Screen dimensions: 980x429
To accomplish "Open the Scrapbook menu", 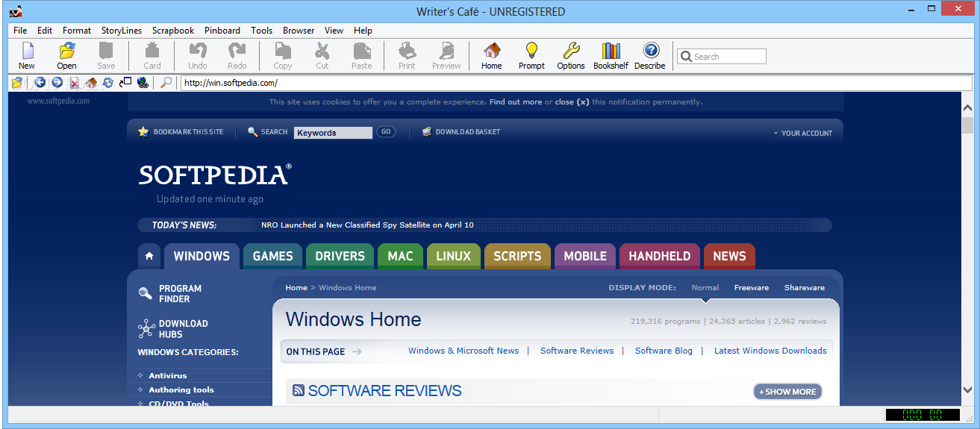I will click(x=173, y=31).
